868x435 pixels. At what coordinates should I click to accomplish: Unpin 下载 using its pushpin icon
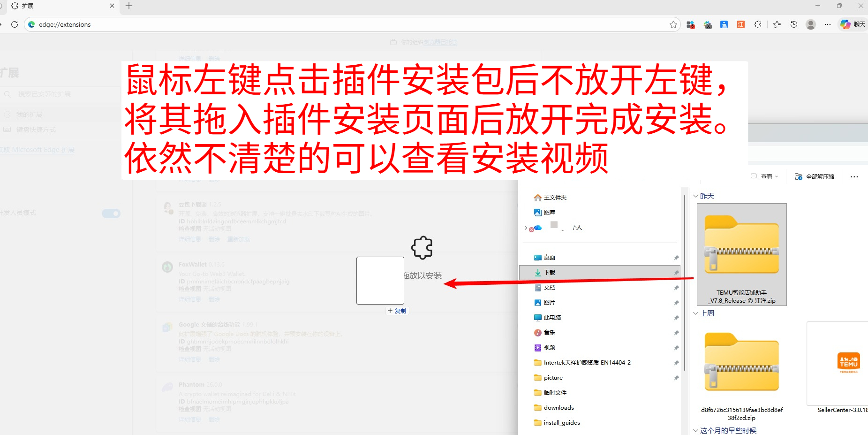coord(676,272)
